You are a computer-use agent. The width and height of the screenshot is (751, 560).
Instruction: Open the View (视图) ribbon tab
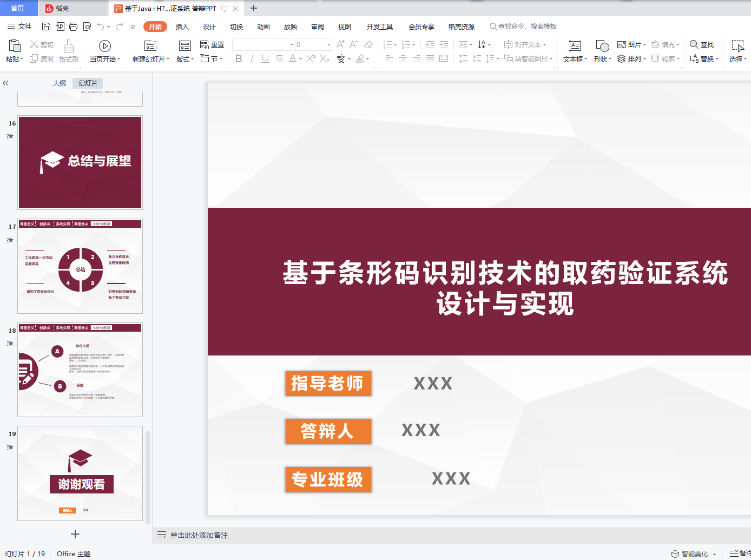coord(345,27)
